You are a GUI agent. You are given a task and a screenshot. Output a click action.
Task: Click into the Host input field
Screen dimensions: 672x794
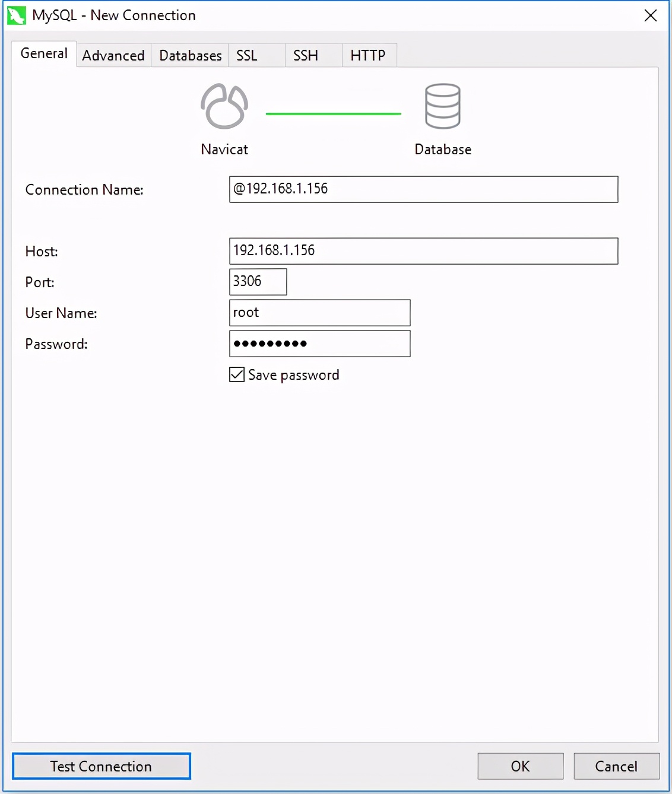point(424,251)
